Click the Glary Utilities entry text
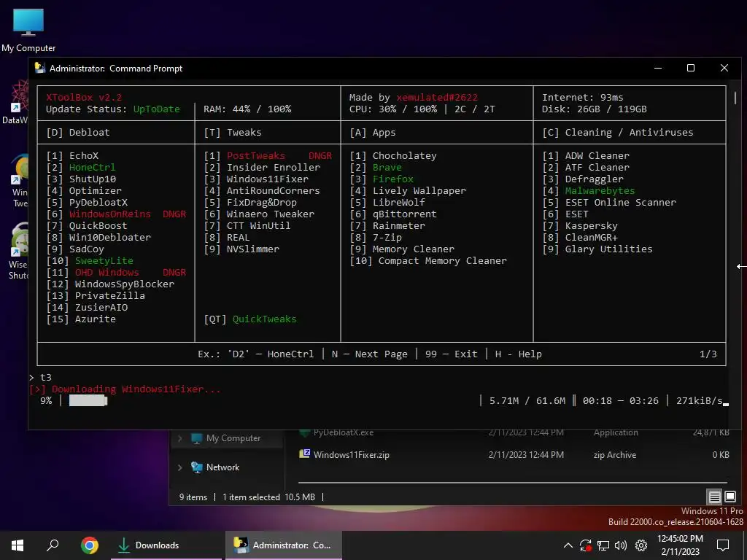 click(x=609, y=249)
